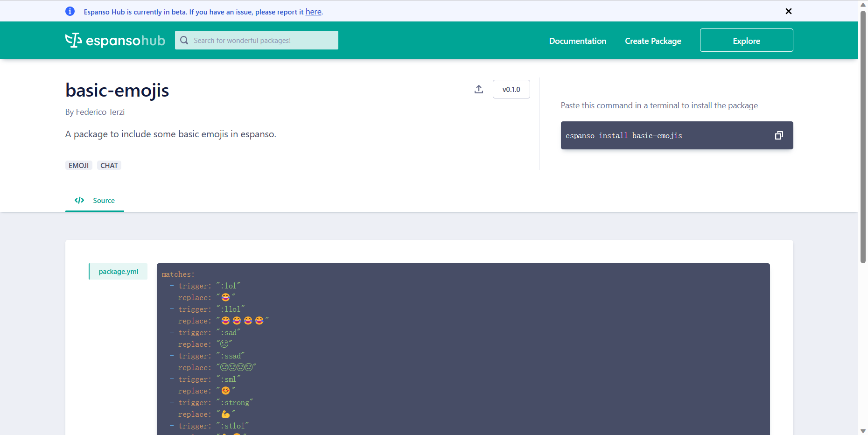Click the package description text
The image size is (868, 435).
coord(171,134)
